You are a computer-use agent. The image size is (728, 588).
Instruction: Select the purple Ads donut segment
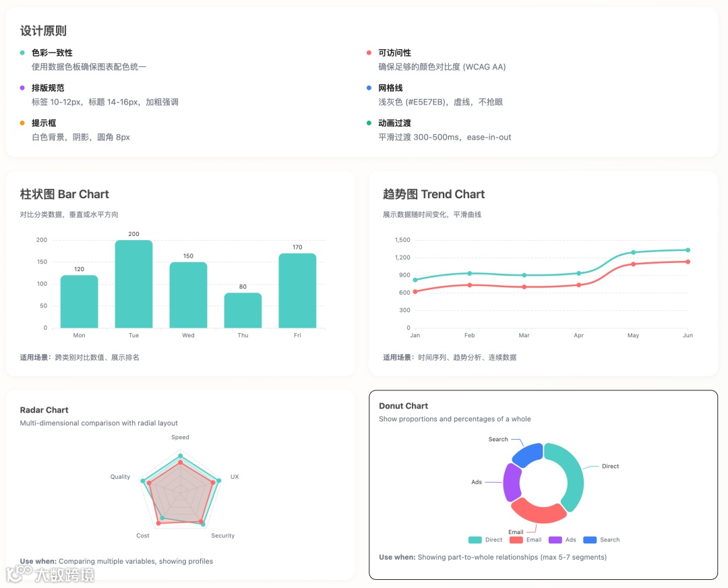(512, 482)
